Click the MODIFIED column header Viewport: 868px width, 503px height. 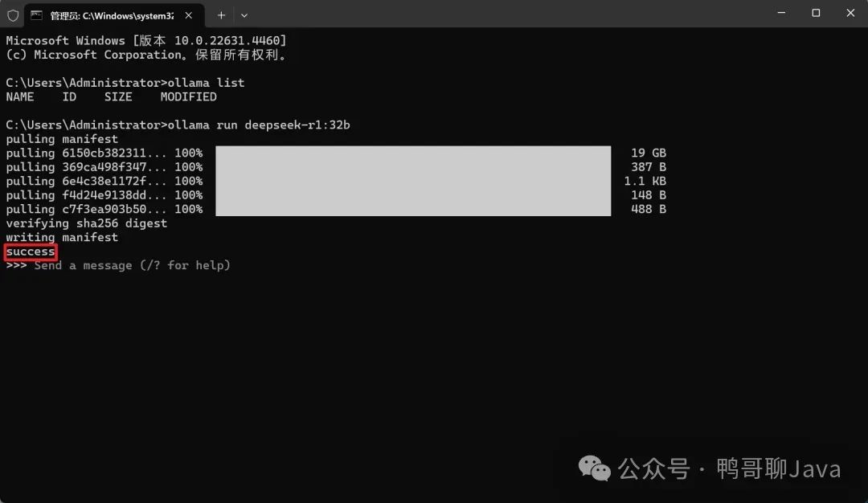188,97
